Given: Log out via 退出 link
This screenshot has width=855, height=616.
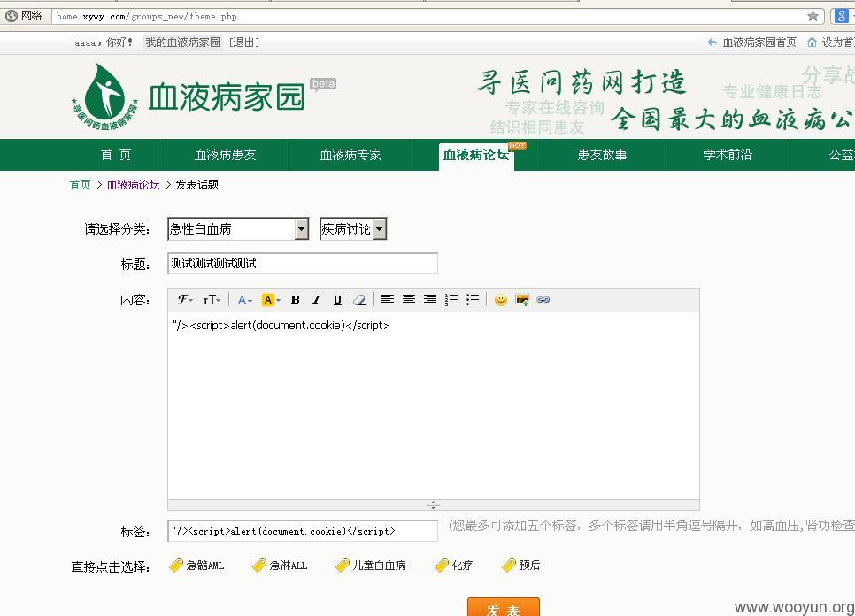Looking at the screenshot, I should 243,42.
